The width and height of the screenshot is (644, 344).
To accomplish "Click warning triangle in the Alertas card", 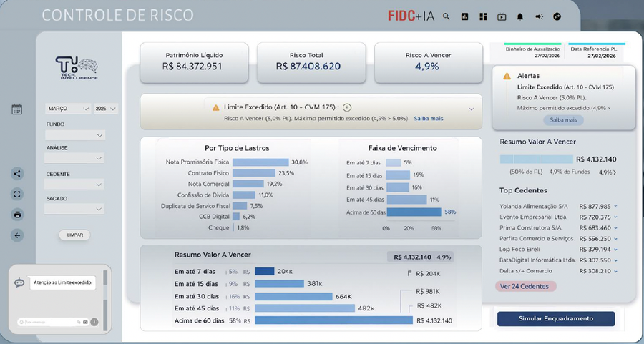I will pyautogui.click(x=507, y=76).
